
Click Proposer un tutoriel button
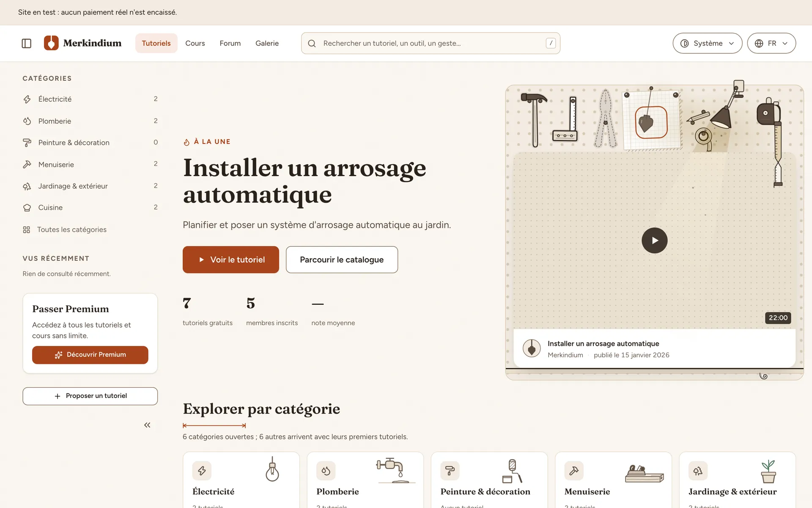click(90, 396)
